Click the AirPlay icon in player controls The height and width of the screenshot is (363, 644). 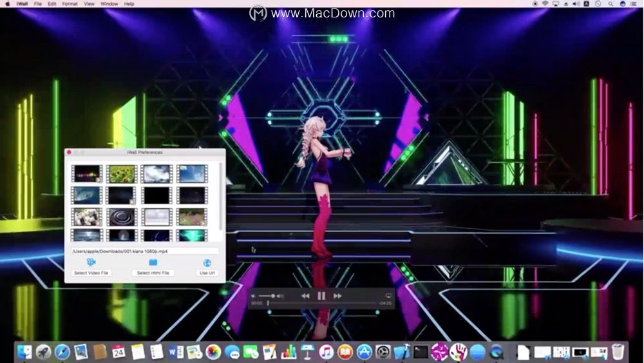tap(388, 296)
